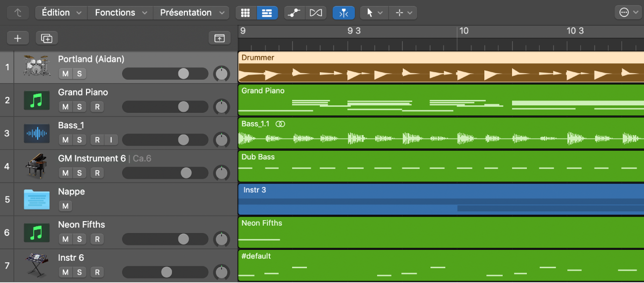Mute the Nappe folder track

point(65,206)
